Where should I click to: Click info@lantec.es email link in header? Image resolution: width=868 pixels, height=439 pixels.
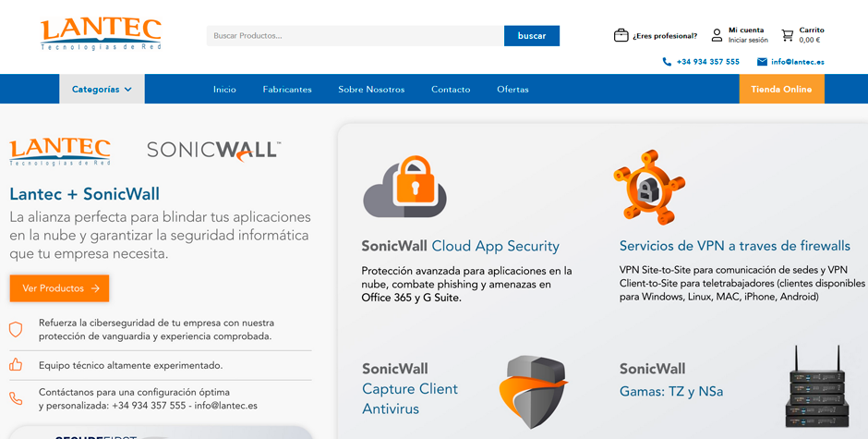(x=797, y=62)
